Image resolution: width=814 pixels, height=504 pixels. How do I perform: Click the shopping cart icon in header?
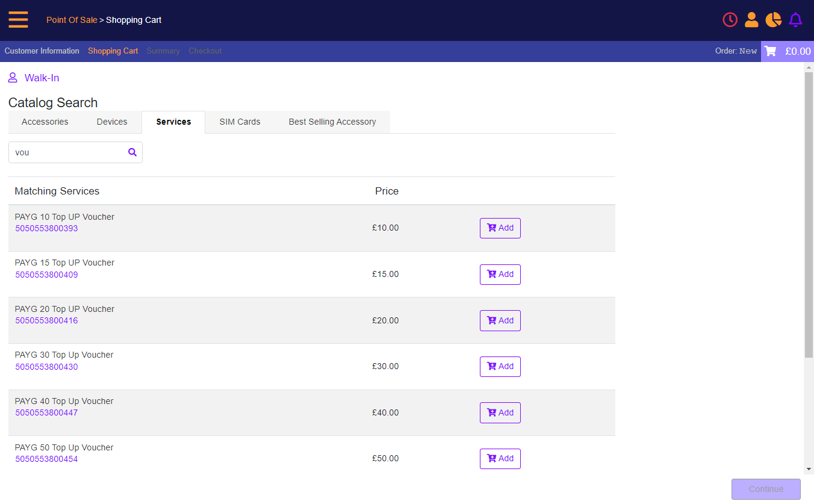point(770,51)
